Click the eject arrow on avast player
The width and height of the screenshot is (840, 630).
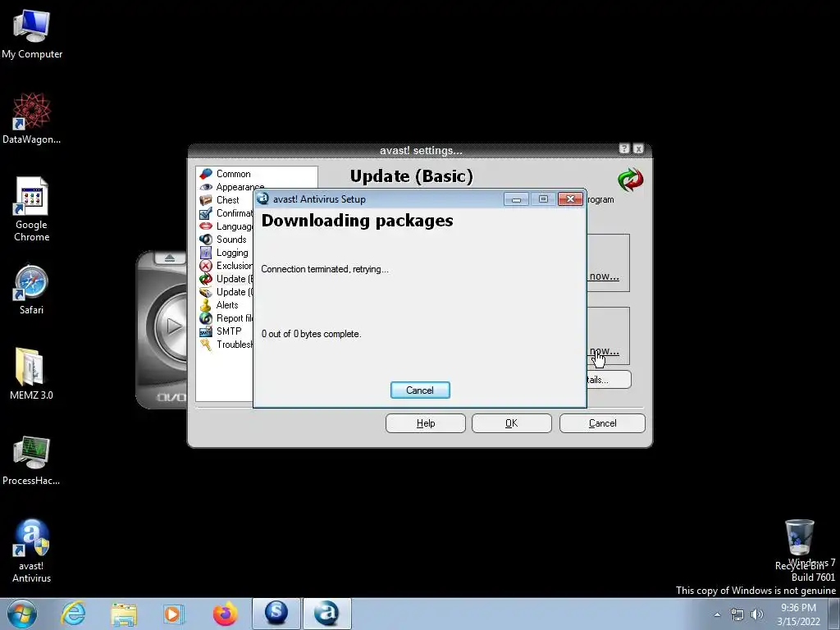pyautogui.click(x=170, y=258)
